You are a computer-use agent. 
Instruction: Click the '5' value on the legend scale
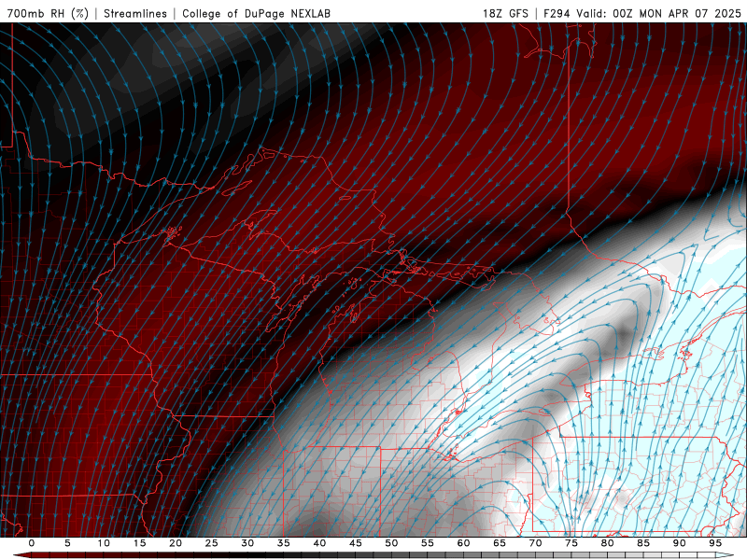pyautogui.click(x=67, y=543)
